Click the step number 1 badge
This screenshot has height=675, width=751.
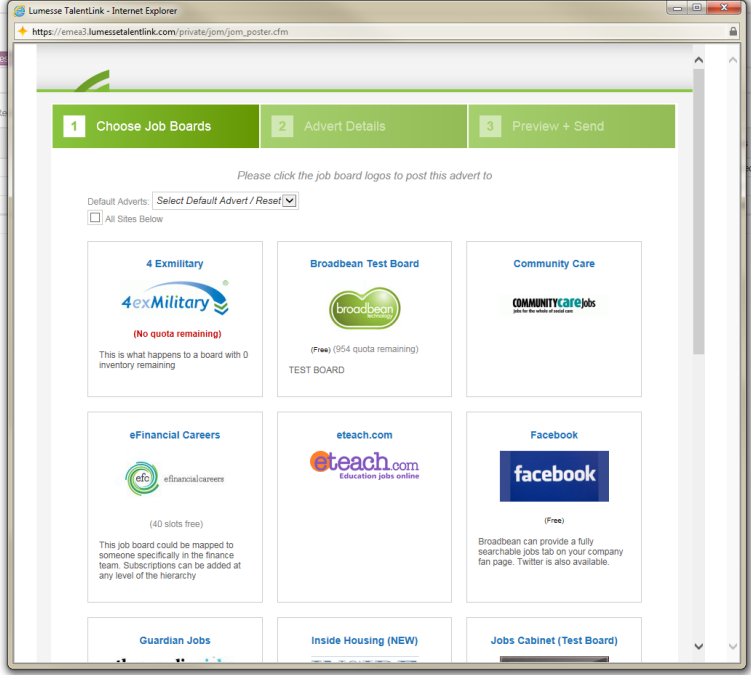[x=74, y=126]
